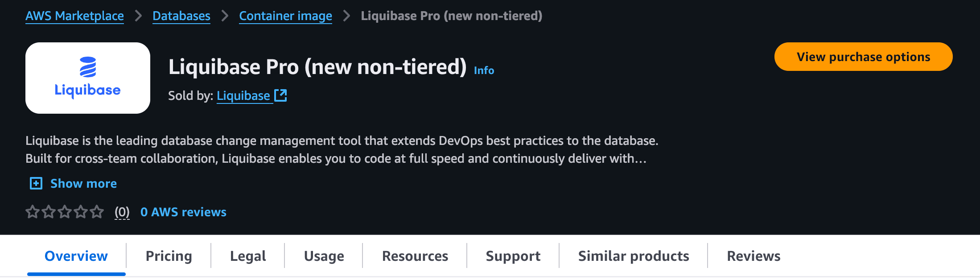The width and height of the screenshot is (980, 280).
Task: Expand the Show more product description
Action: pos(83,183)
